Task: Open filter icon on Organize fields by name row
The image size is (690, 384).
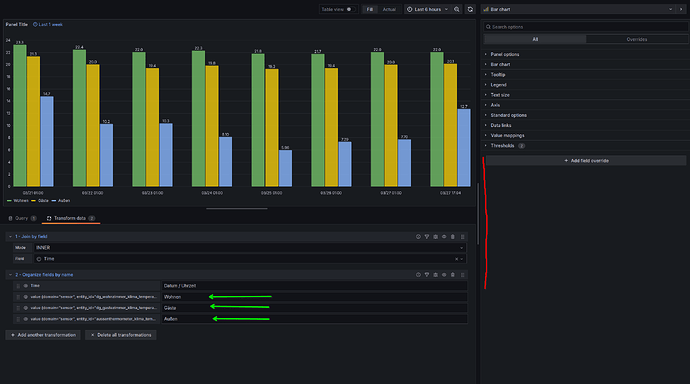Action: coord(427,275)
